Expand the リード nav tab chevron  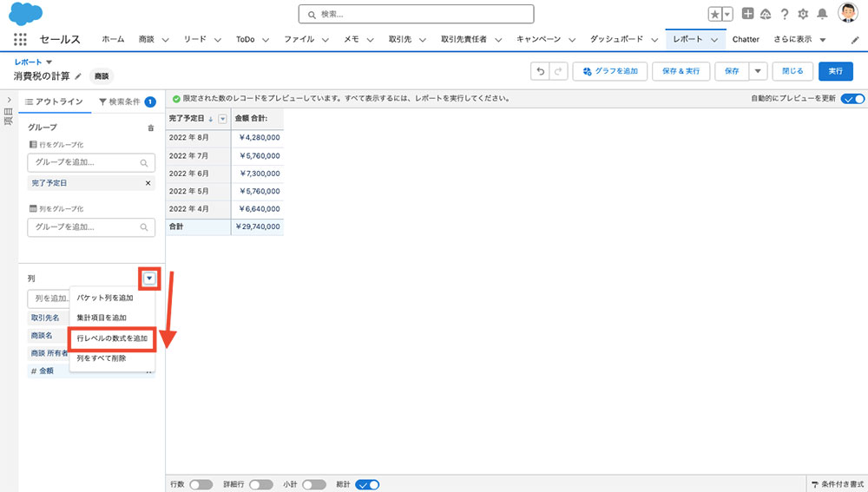pyautogui.click(x=218, y=40)
